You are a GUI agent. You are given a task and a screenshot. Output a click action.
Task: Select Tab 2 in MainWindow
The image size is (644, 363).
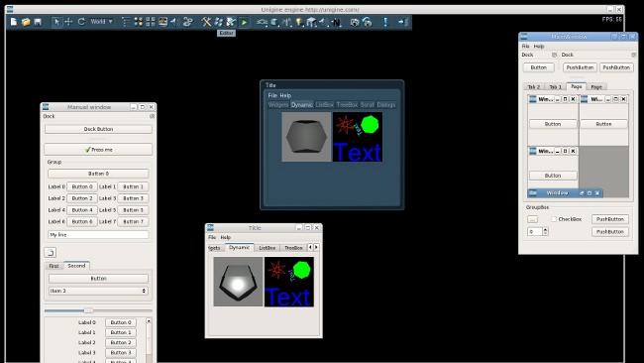[534, 86]
